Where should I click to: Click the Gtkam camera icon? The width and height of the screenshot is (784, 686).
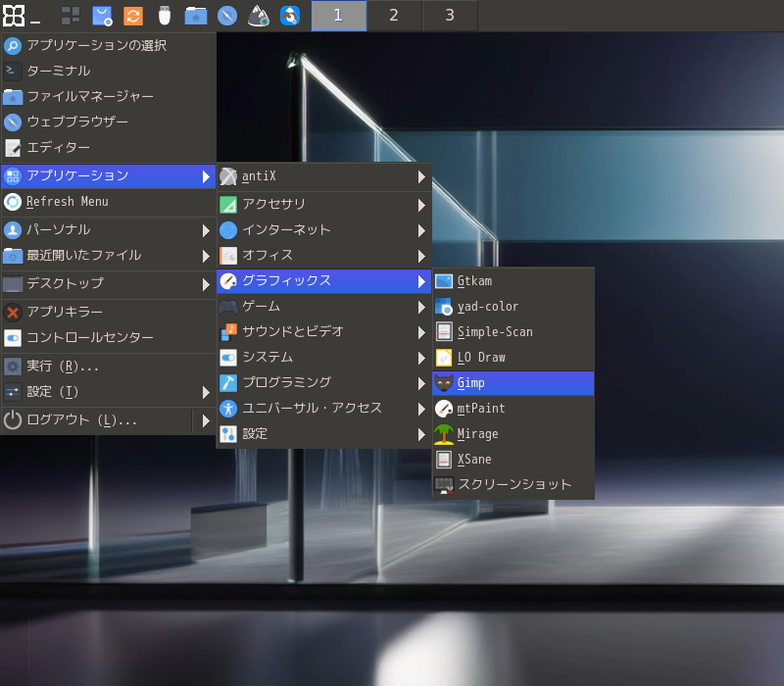[x=444, y=281]
